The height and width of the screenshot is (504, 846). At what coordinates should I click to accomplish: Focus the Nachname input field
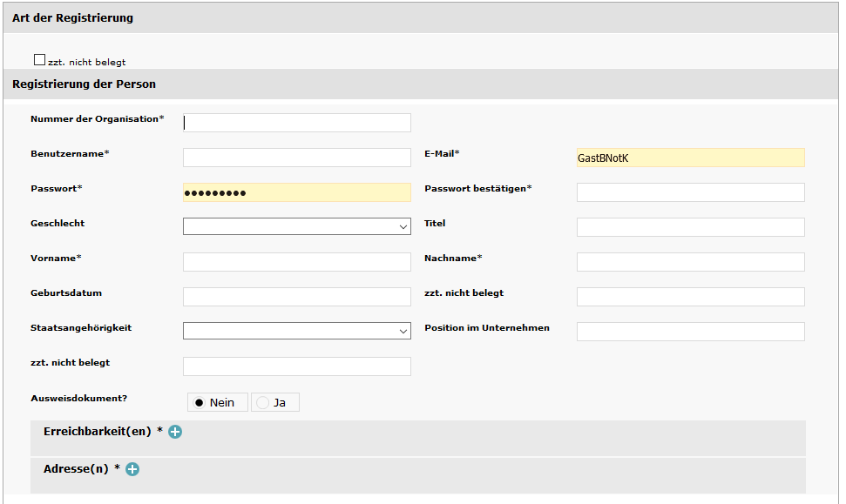pyautogui.click(x=691, y=262)
